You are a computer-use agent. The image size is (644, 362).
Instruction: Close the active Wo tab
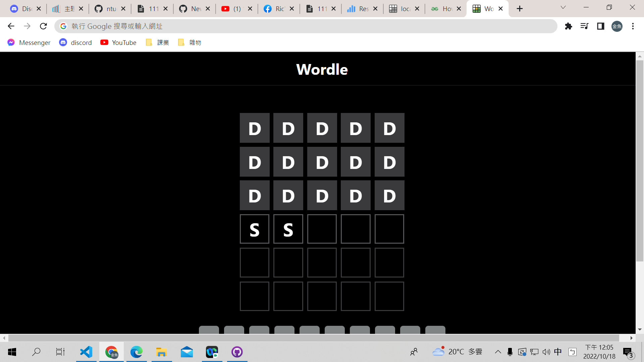[501, 9]
